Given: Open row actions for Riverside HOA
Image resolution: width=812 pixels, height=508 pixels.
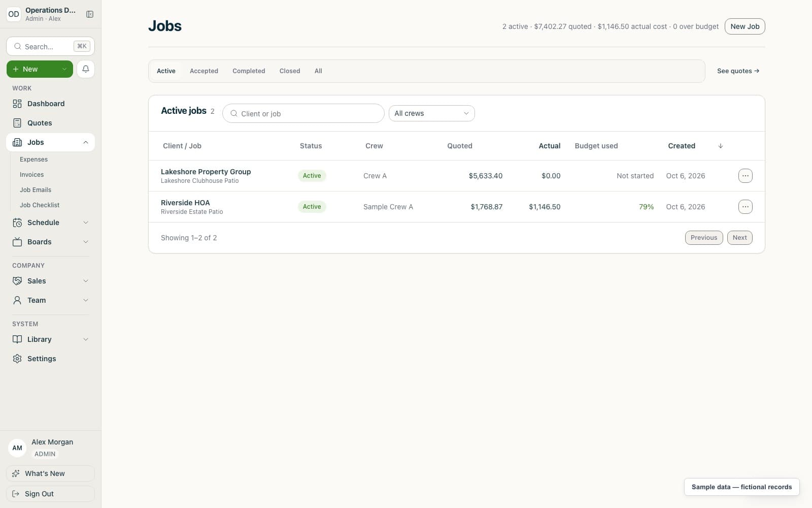Looking at the screenshot, I should (x=745, y=207).
